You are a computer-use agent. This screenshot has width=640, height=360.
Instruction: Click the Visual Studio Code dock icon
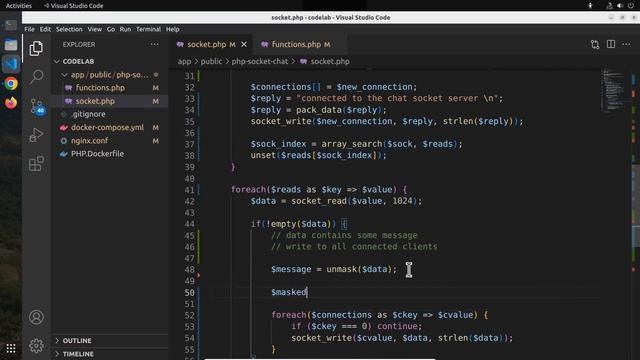coord(11,64)
